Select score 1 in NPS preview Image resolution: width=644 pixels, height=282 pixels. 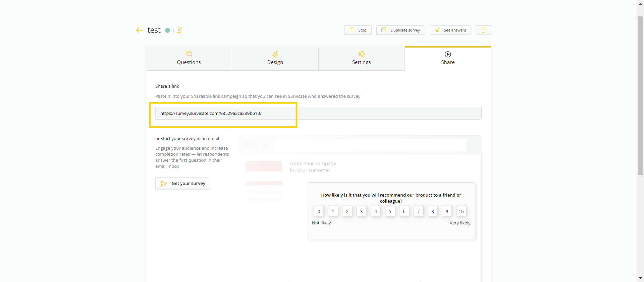[333, 211]
